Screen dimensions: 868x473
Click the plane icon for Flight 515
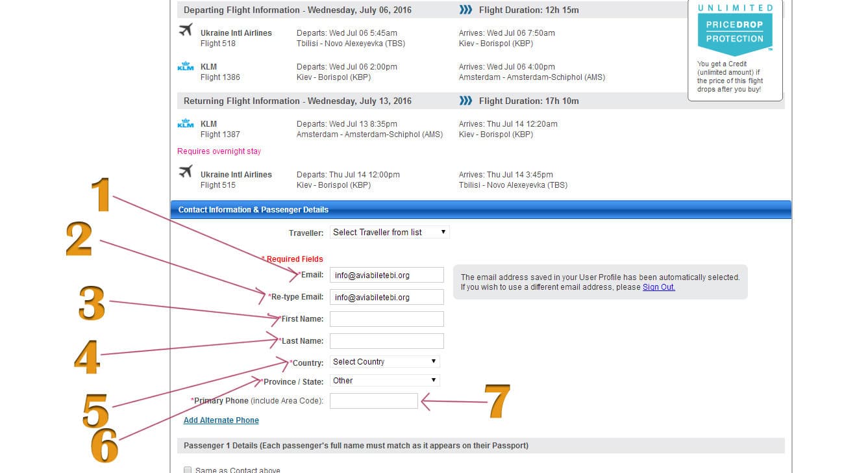click(x=186, y=172)
